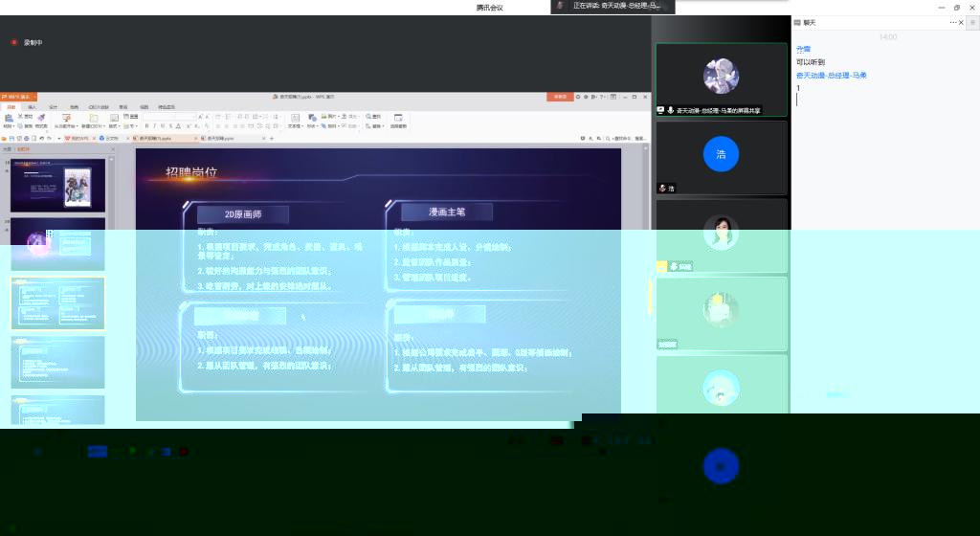Select the first slide thumbnail with character artwork

57,186
